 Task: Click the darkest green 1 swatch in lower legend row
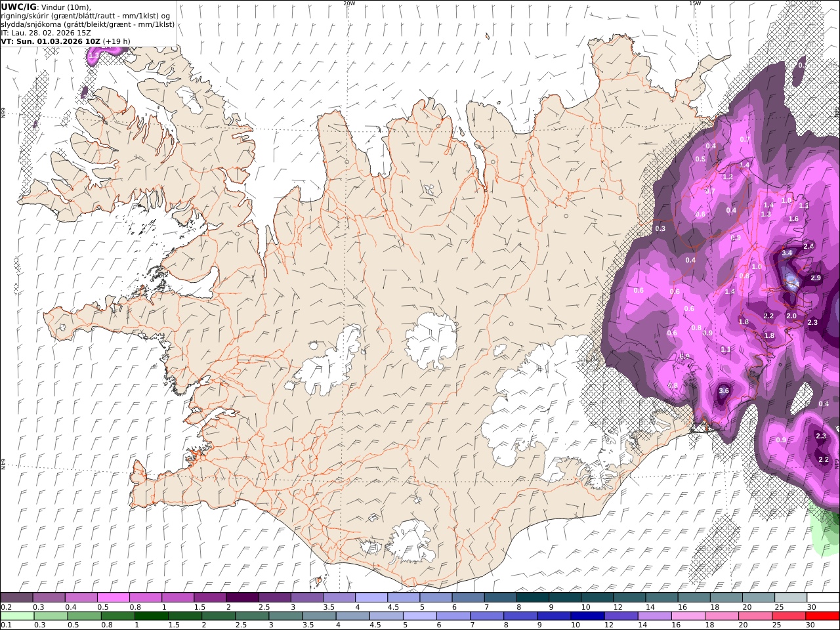[x=152, y=616]
